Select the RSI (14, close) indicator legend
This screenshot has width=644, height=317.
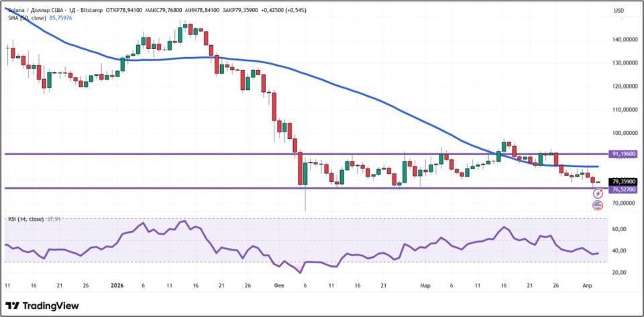coord(25,219)
